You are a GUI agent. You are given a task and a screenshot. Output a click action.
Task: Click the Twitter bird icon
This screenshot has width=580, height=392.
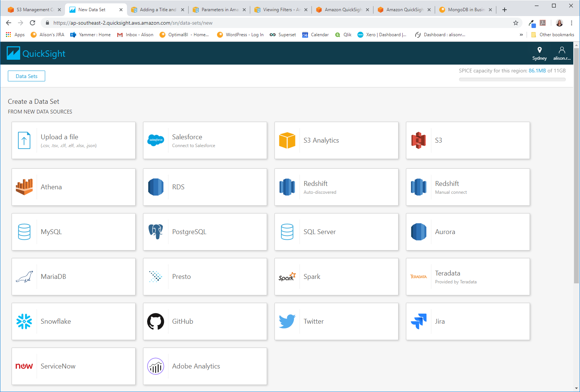click(287, 321)
